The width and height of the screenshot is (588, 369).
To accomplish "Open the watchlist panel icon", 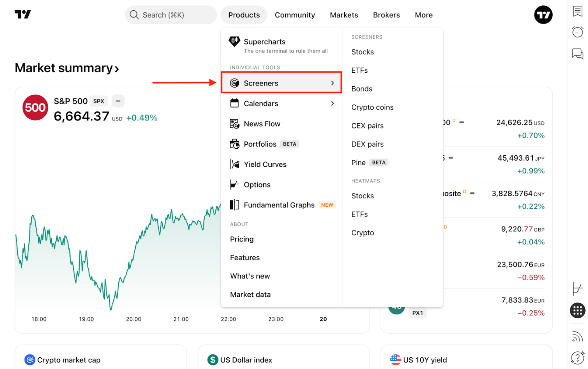I will point(577,11).
